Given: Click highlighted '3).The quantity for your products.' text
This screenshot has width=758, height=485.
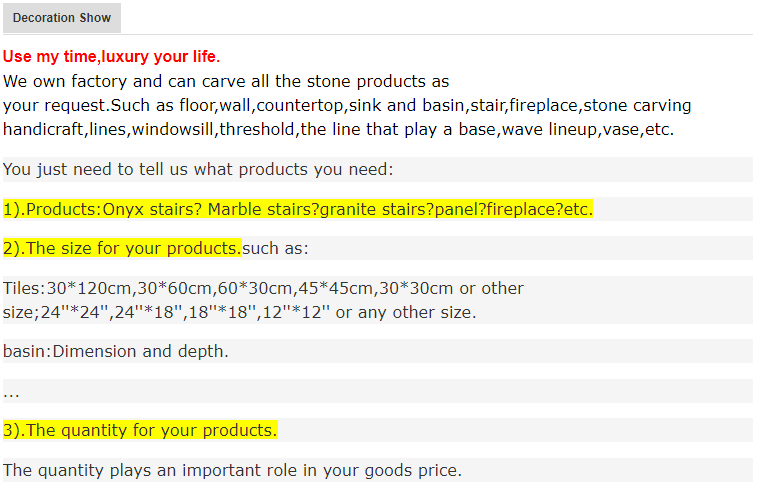Looking at the screenshot, I should coord(140,430).
